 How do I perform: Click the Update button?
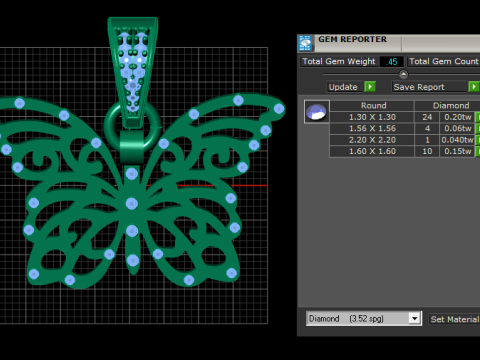343,87
